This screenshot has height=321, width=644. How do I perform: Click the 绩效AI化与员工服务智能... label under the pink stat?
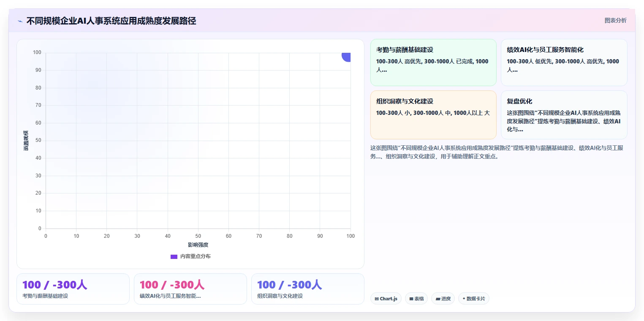[170, 296]
